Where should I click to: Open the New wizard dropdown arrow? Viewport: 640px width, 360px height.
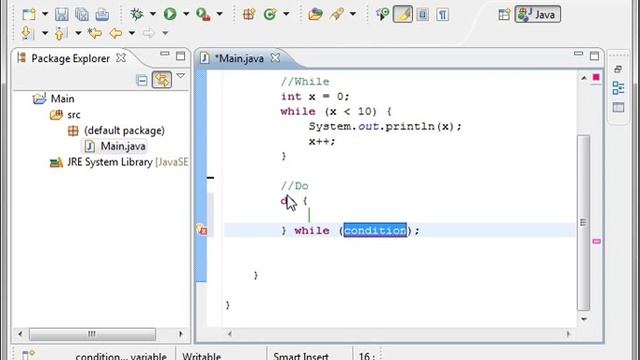(x=45, y=14)
